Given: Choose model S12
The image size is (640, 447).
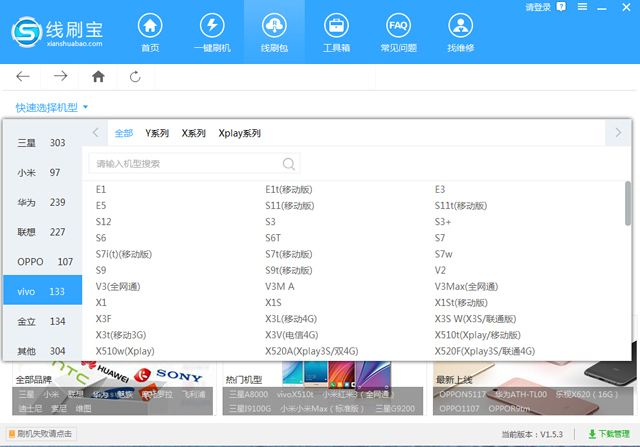Looking at the screenshot, I should tap(103, 222).
